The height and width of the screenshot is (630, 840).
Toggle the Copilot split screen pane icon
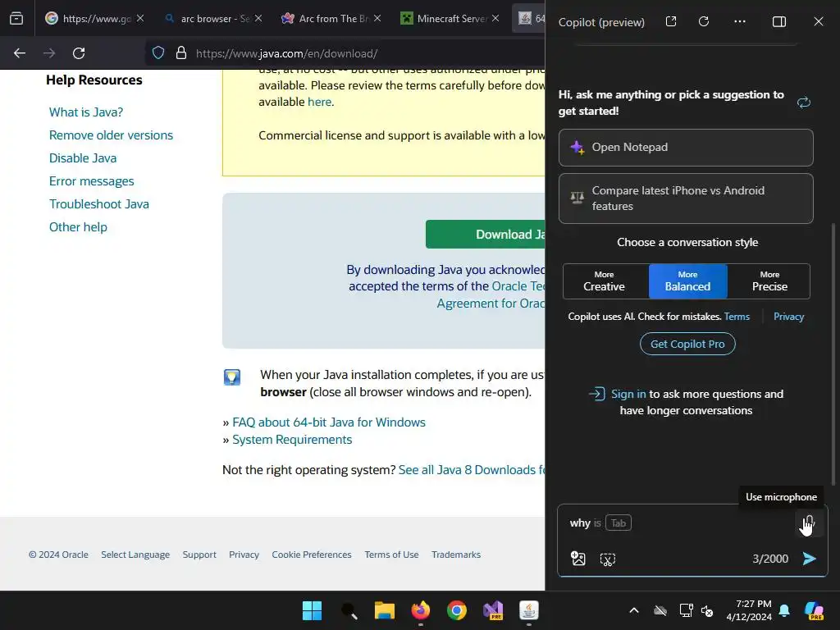pyautogui.click(x=779, y=21)
